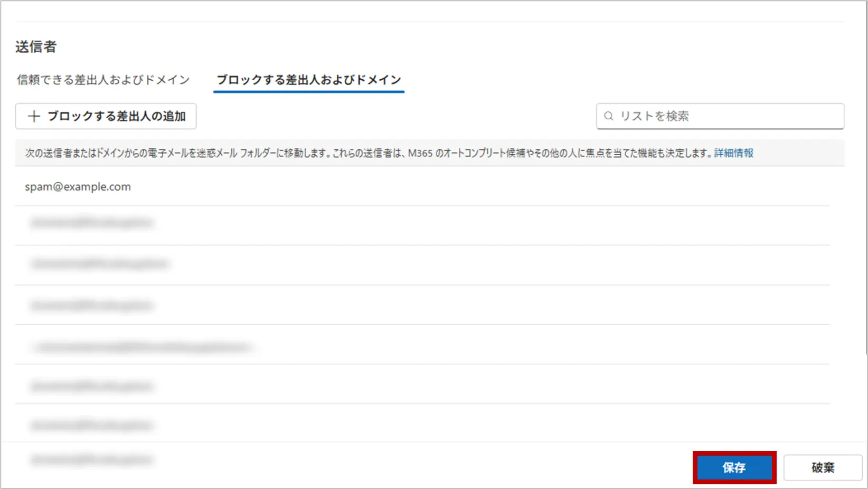Save changes with the 保存 button
This screenshot has height=489, width=868.
[x=734, y=467]
